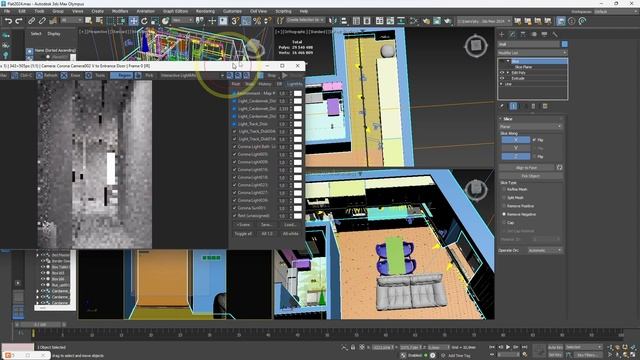Open the Create tab plus icon
The width and height of the screenshot is (640, 360).
tap(502, 35)
